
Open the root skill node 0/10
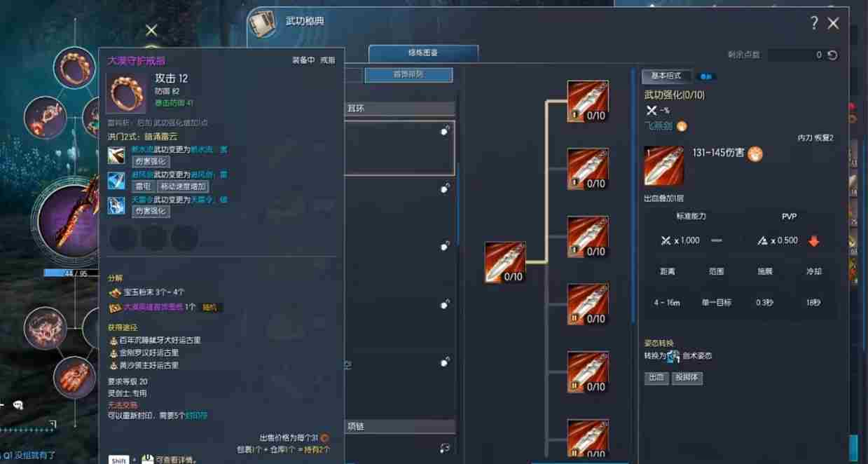(x=505, y=262)
